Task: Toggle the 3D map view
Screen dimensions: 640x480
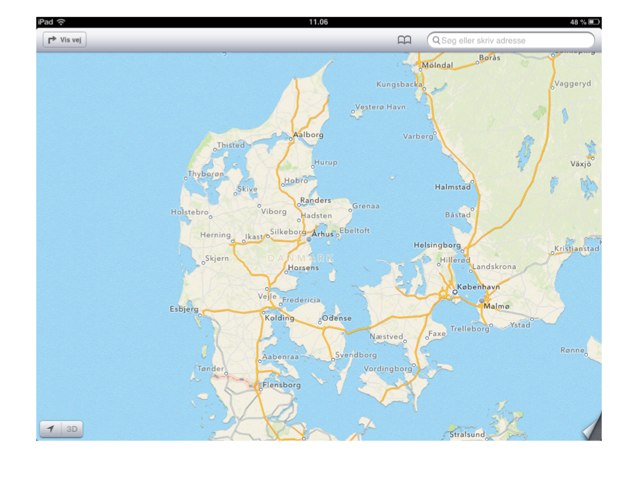Action: (72, 429)
